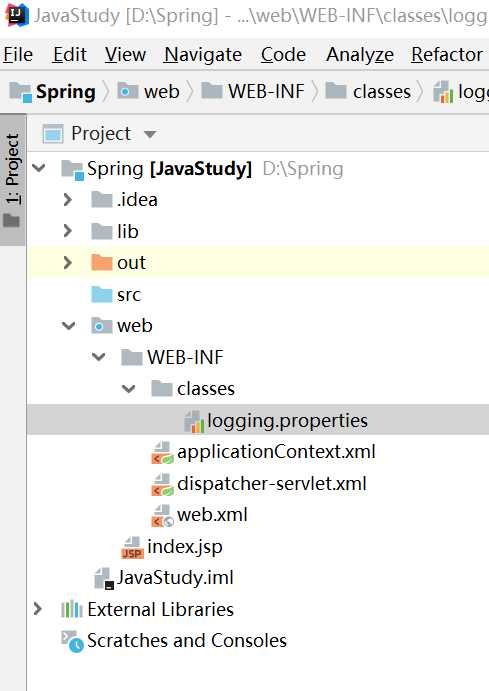The width and height of the screenshot is (489, 691).
Task: Click the Scratches and Consoles icon
Action: click(x=72, y=641)
